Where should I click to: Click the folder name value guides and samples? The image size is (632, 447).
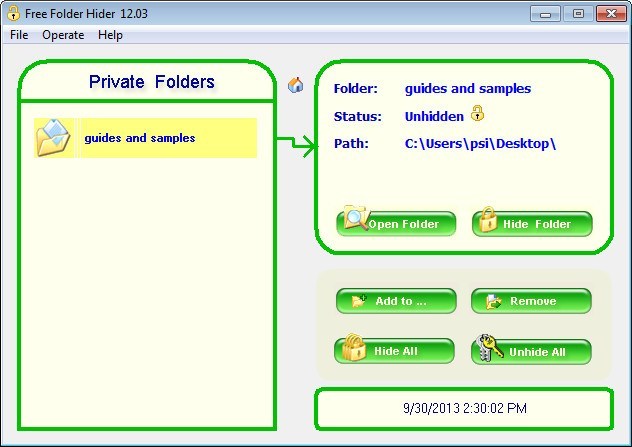(468, 89)
